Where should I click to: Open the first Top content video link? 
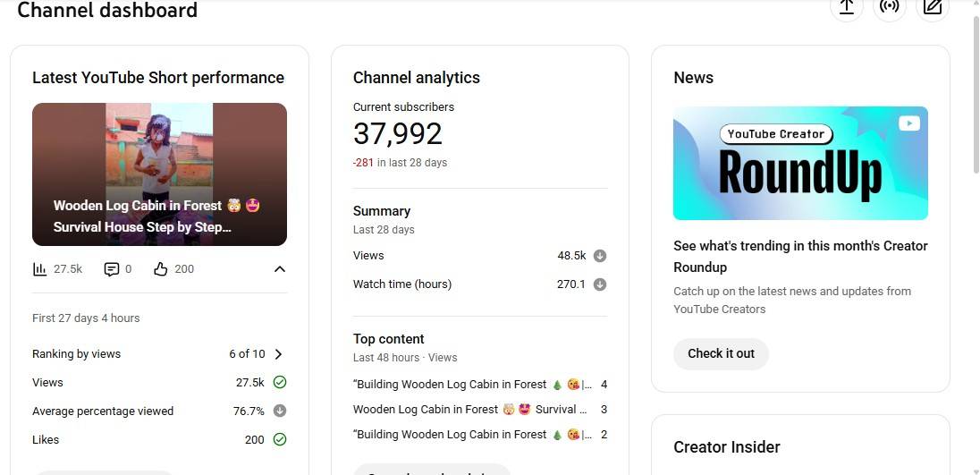click(x=472, y=385)
